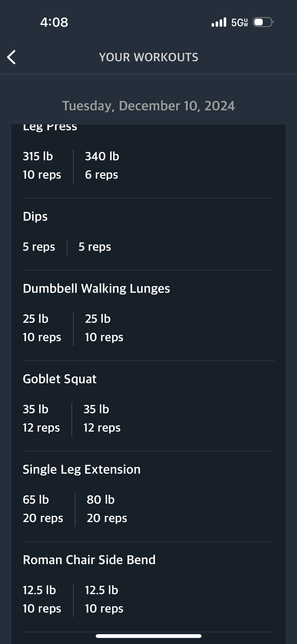Open the Goblet Squat exercise

tap(60, 379)
